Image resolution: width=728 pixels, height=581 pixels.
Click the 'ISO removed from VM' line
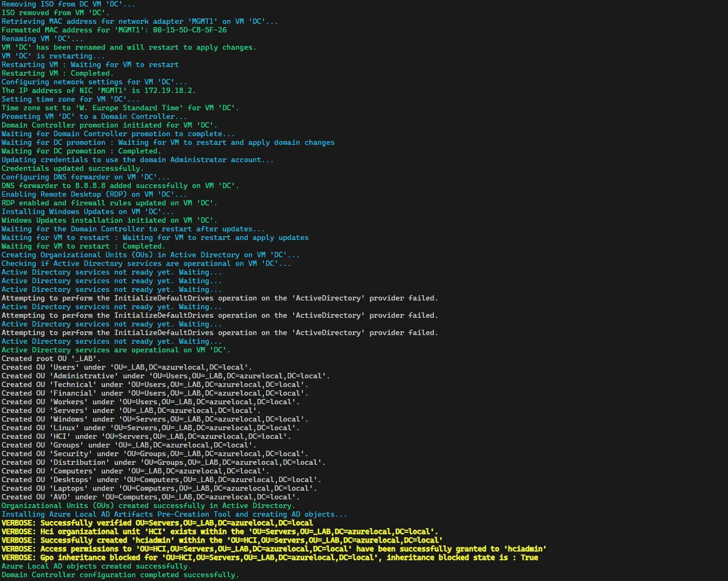coord(55,13)
